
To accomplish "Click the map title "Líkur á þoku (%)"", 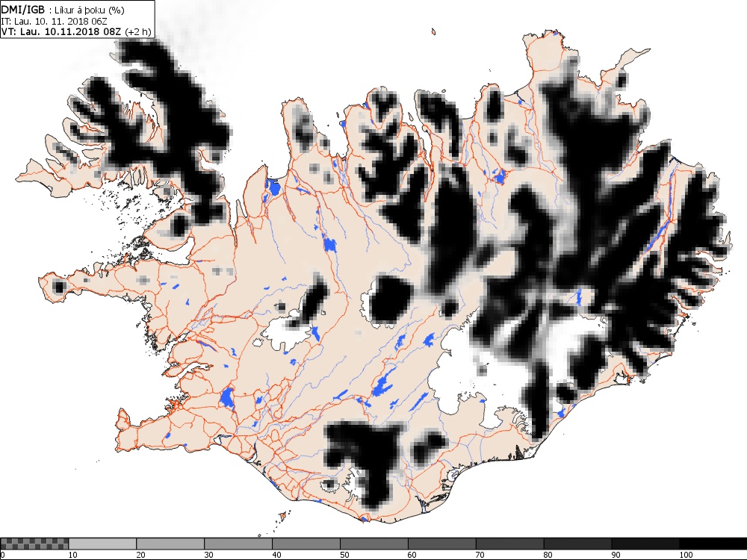I will coord(90,10).
